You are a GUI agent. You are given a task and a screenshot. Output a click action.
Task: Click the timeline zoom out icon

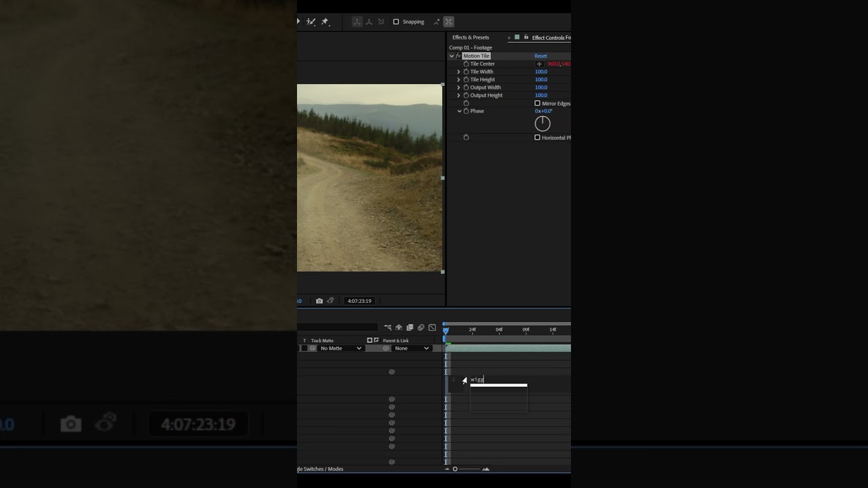(x=448, y=469)
